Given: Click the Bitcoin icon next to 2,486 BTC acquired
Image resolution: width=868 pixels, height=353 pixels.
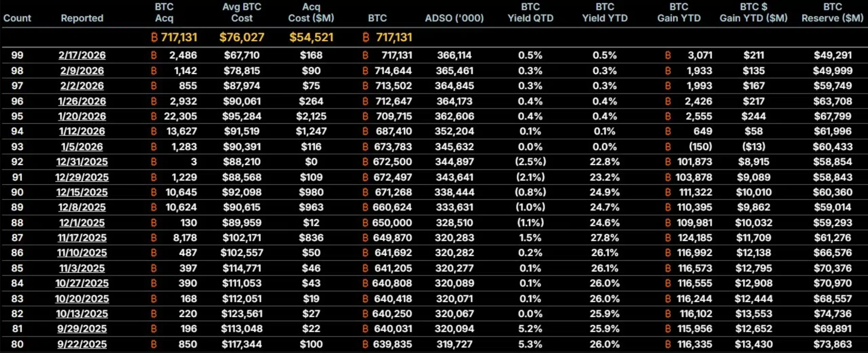Looking at the screenshot, I should pos(154,55).
